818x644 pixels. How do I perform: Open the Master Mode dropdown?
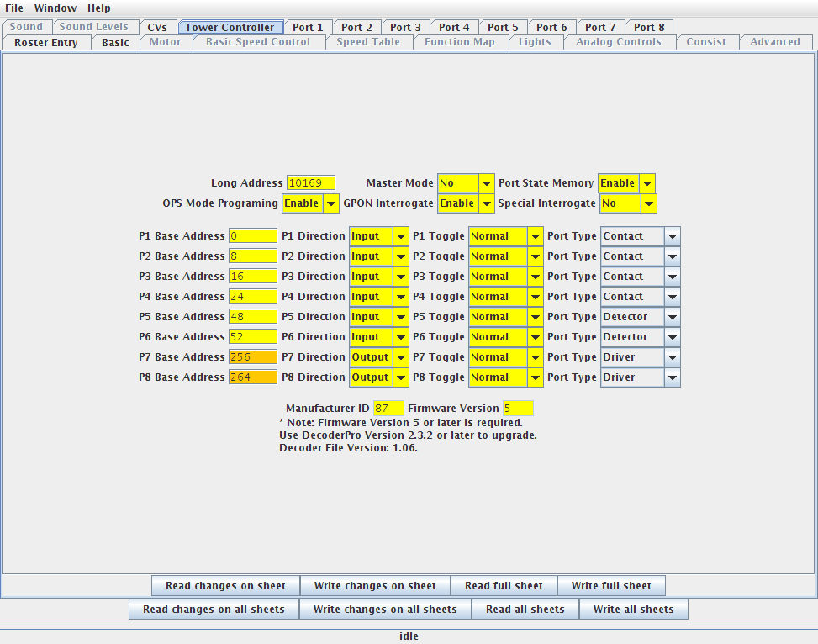(x=466, y=183)
